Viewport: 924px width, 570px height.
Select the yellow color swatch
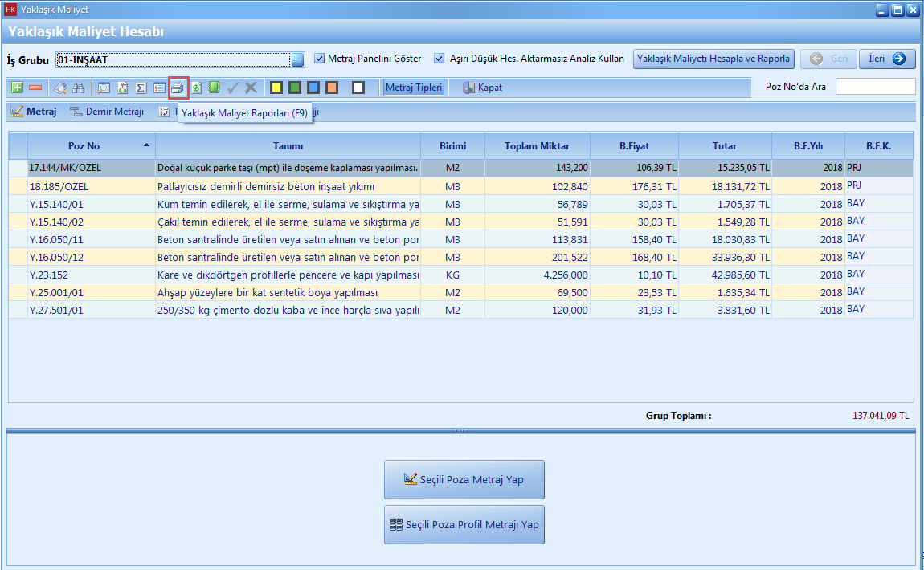click(x=276, y=88)
